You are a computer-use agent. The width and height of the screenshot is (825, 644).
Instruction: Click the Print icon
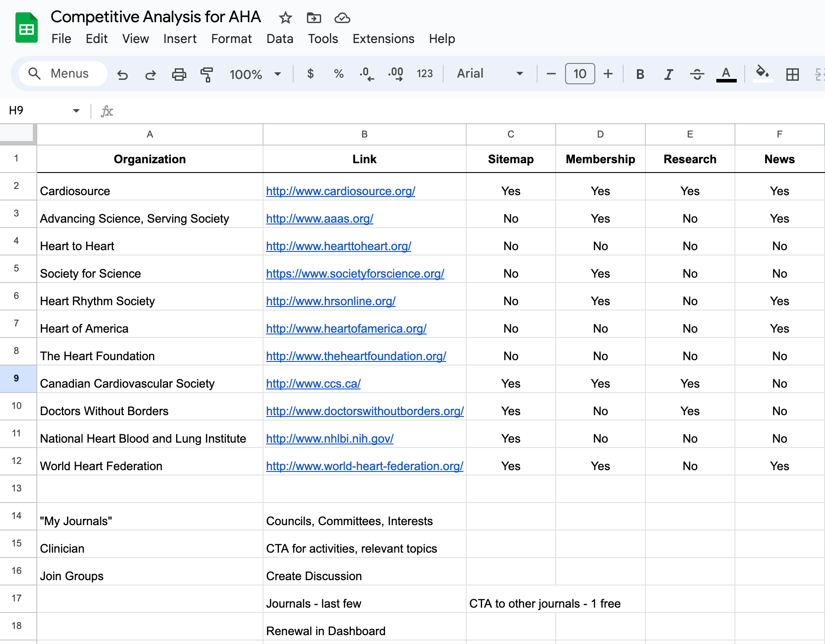[179, 74]
